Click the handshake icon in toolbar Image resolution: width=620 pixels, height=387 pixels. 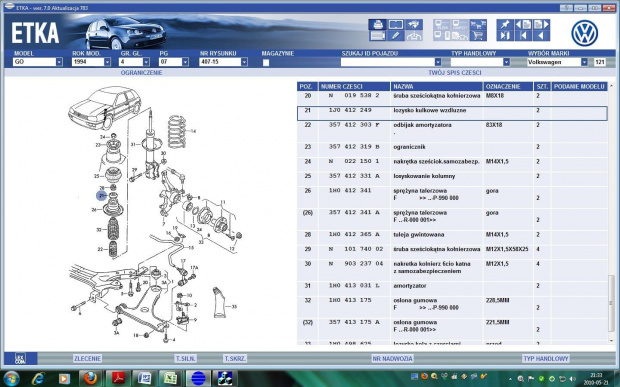pyautogui.click(x=414, y=25)
